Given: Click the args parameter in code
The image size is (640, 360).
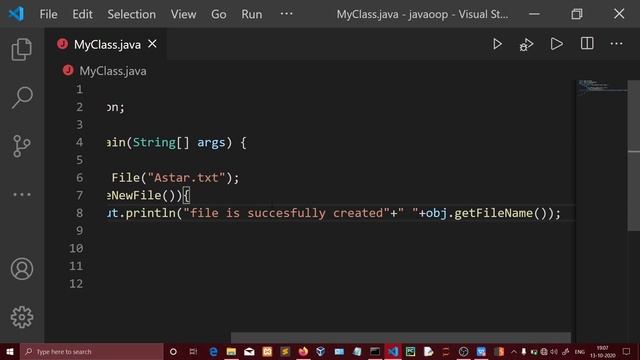Looking at the screenshot, I should coord(211,142).
